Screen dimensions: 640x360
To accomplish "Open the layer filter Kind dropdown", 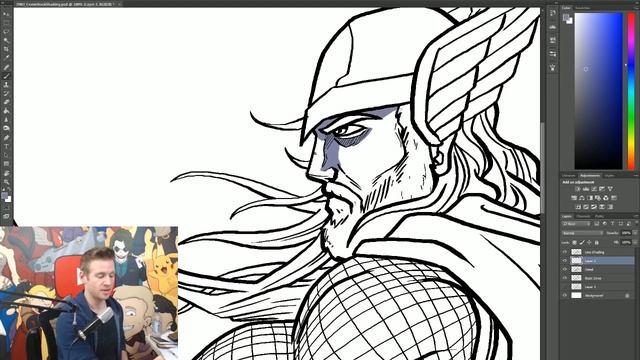I will click(x=577, y=224).
